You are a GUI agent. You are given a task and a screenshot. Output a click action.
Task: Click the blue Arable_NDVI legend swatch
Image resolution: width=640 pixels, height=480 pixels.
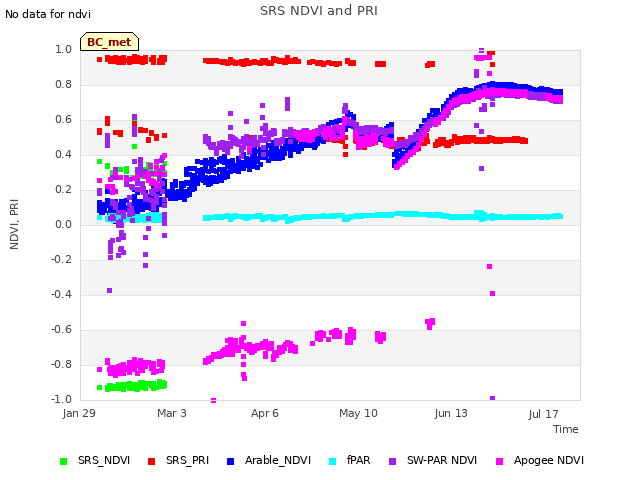pyautogui.click(x=230, y=461)
